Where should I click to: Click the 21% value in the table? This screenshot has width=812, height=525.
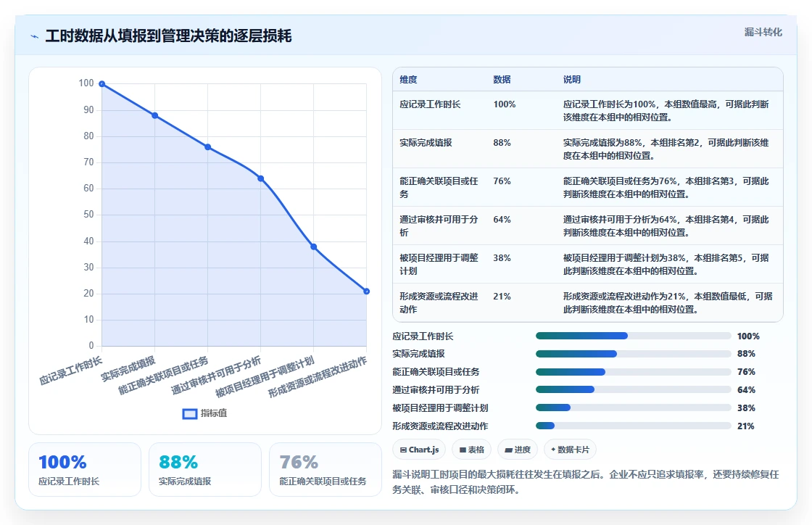pyautogui.click(x=502, y=296)
